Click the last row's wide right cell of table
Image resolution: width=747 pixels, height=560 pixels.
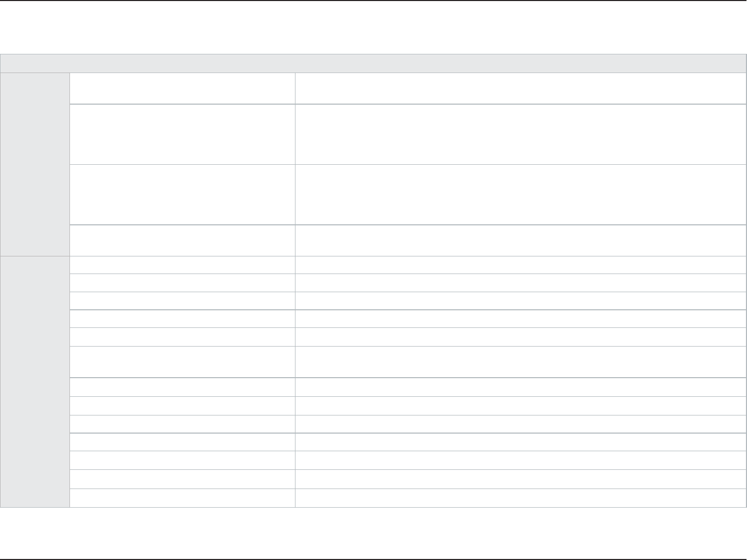point(520,498)
